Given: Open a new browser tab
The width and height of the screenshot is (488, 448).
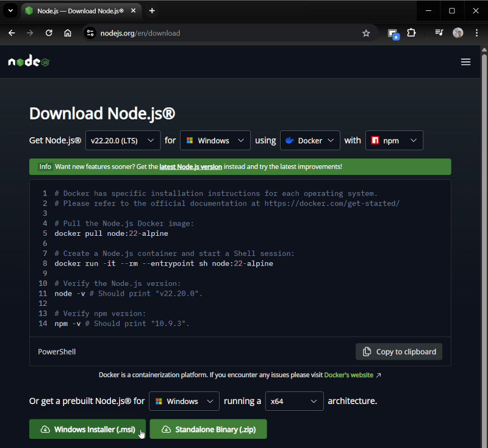Looking at the screenshot, I should (x=152, y=11).
